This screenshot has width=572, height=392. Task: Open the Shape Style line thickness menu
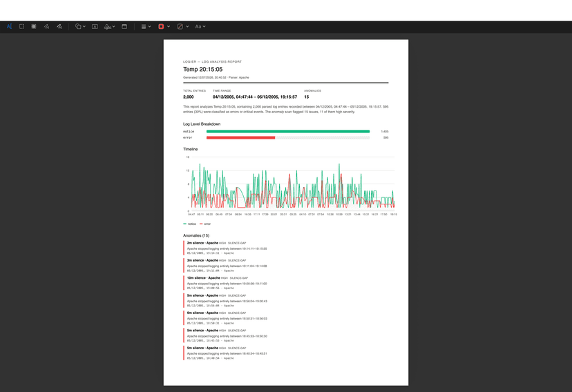pyautogui.click(x=146, y=26)
